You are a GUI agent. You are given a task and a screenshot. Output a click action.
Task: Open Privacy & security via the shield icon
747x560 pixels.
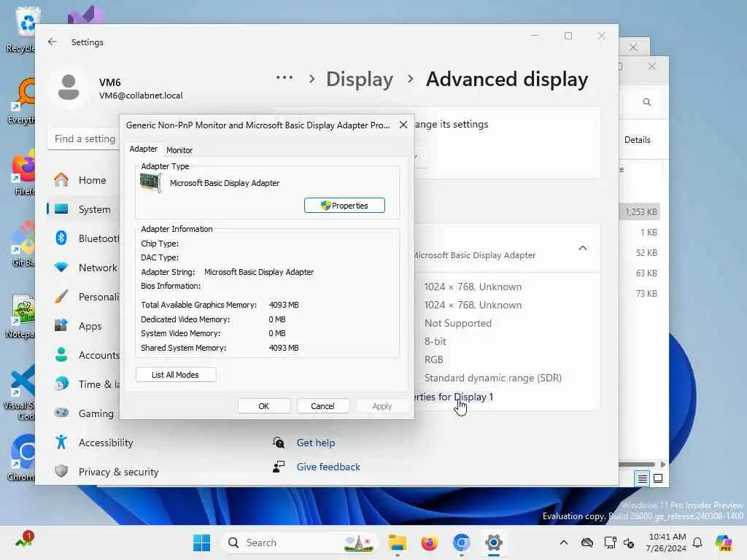coord(61,472)
